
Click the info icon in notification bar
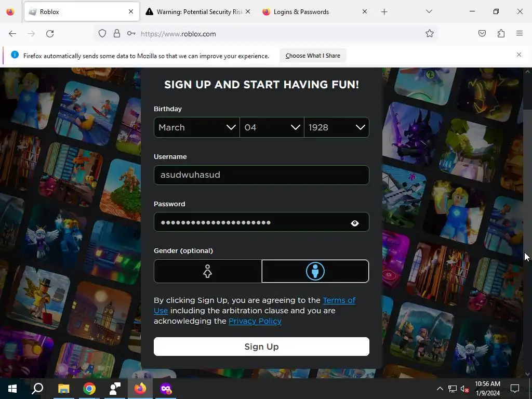click(x=15, y=55)
